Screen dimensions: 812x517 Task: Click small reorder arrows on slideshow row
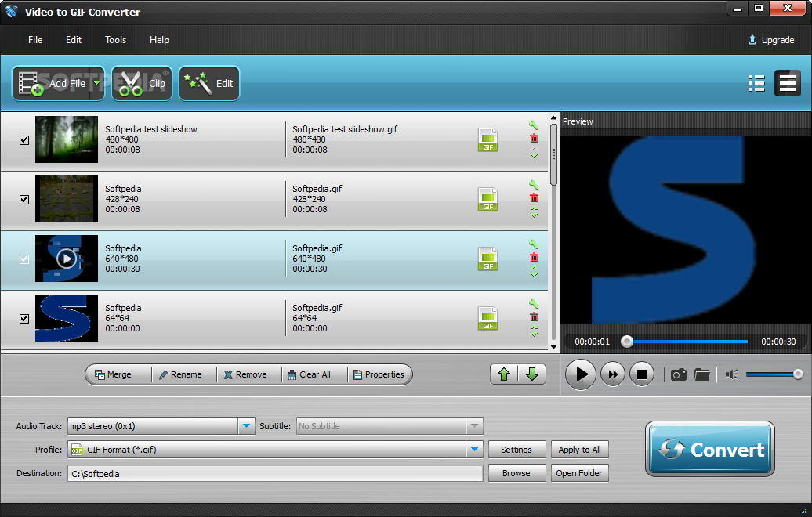click(x=534, y=154)
